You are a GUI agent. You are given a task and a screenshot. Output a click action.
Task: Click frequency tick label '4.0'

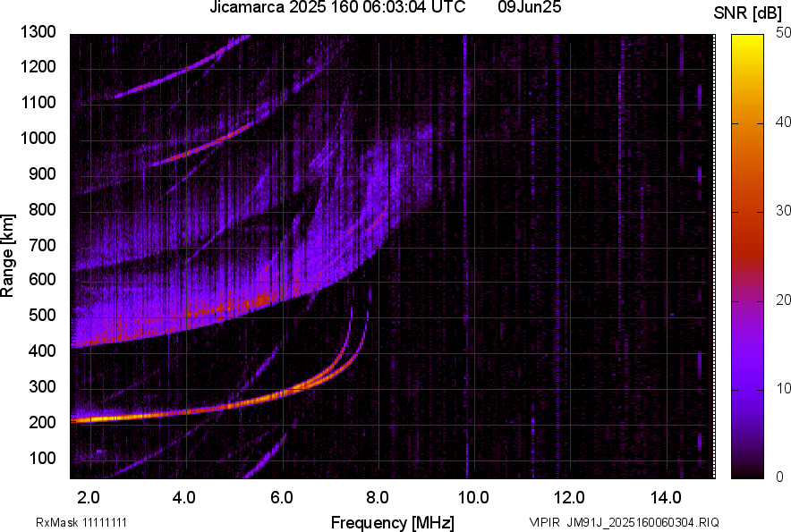(x=184, y=498)
